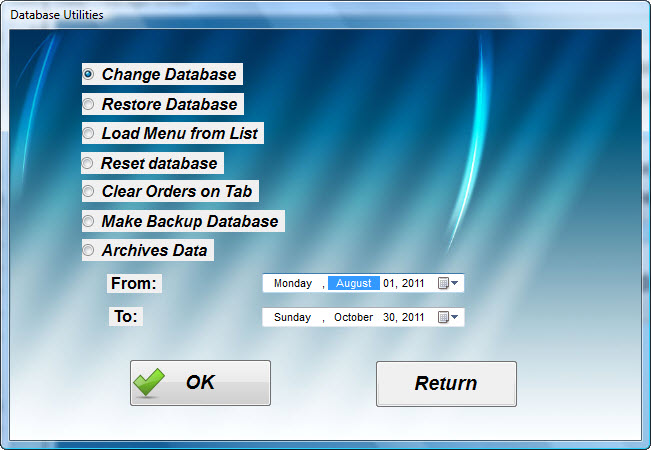The image size is (651, 450).
Task: Select Clear Orders on Tab option
Action: point(89,191)
